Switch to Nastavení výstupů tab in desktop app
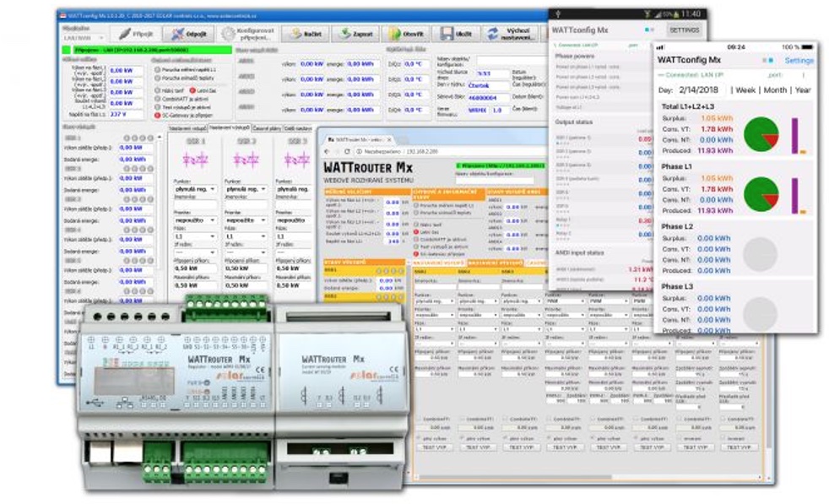Image resolution: width=829 pixels, height=504 pixels. tap(230, 128)
